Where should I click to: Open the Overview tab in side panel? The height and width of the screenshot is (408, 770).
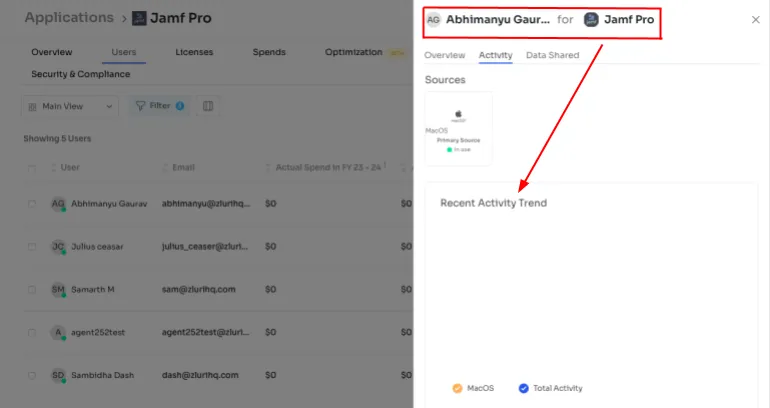click(x=444, y=55)
